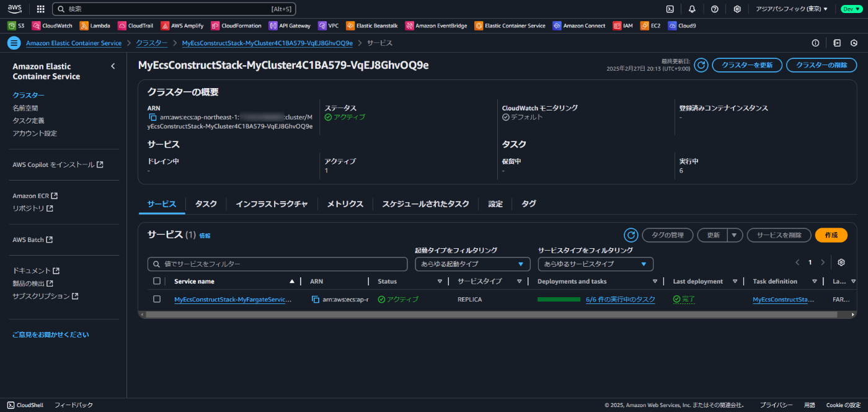Click the クラスター breadcrumb link
Viewport: 868px width, 412px height.
point(152,43)
